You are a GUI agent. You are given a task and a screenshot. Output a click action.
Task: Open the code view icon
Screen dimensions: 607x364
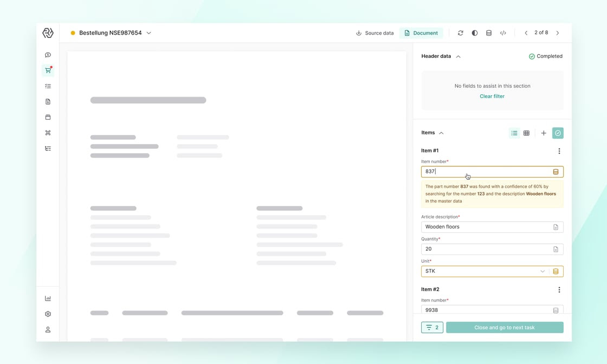click(x=503, y=33)
